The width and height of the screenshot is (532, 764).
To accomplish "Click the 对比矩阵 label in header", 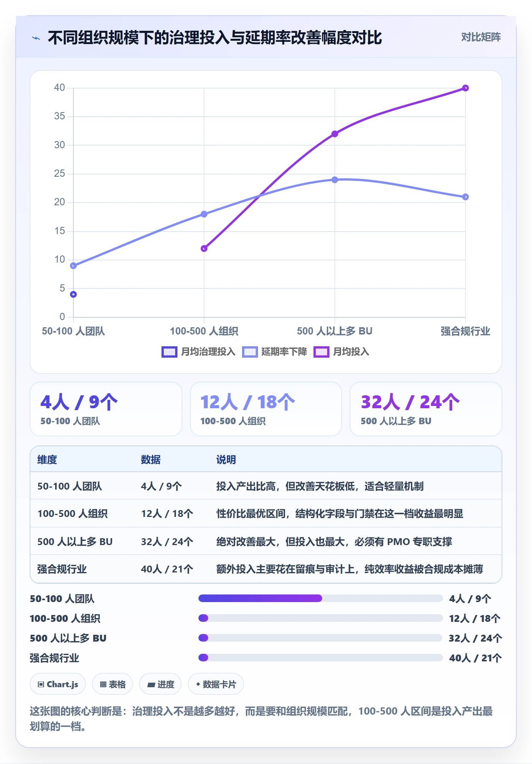I will pos(481,37).
